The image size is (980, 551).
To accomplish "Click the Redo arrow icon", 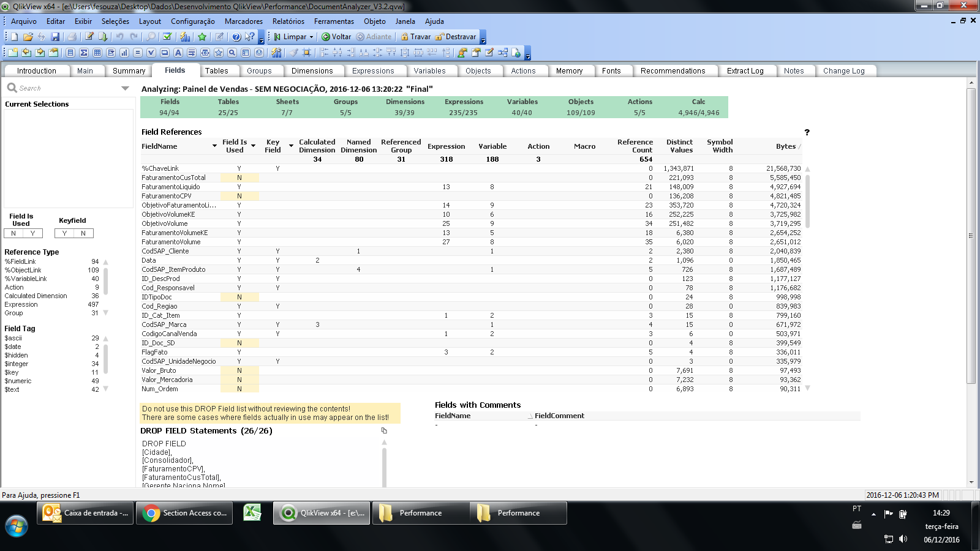I will [x=134, y=37].
